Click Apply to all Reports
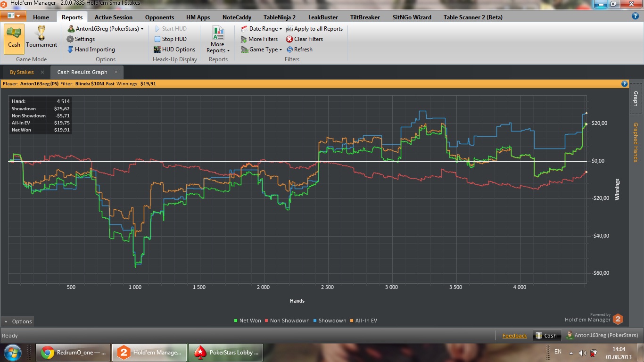This screenshot has width=644, height=362. point(314,29)
